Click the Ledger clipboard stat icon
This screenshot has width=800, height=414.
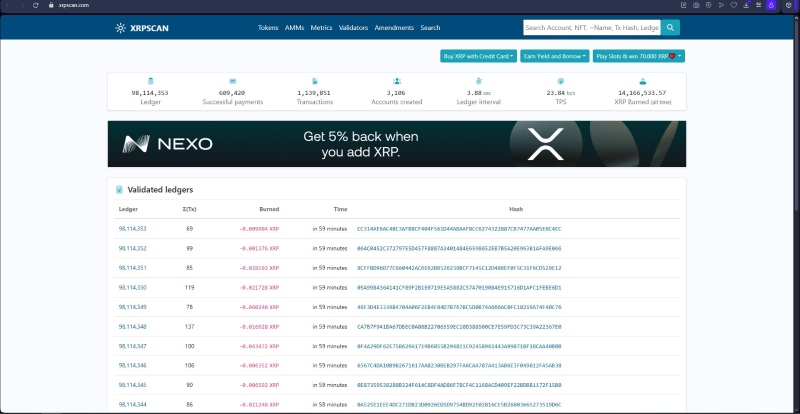click(x=151, y=81)
